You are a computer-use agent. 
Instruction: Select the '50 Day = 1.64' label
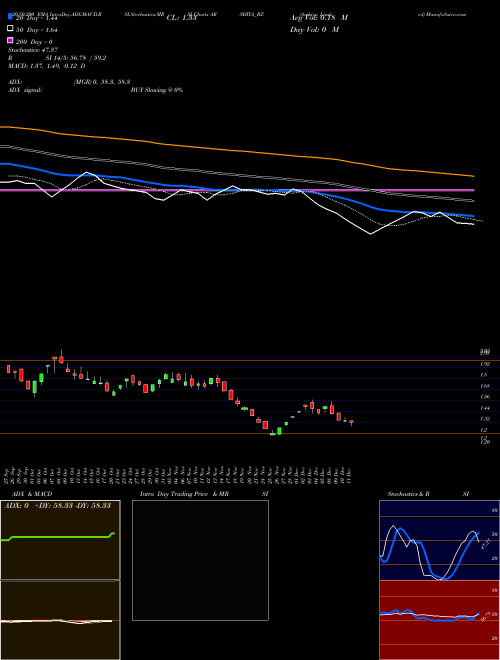[x=37, y=30]
